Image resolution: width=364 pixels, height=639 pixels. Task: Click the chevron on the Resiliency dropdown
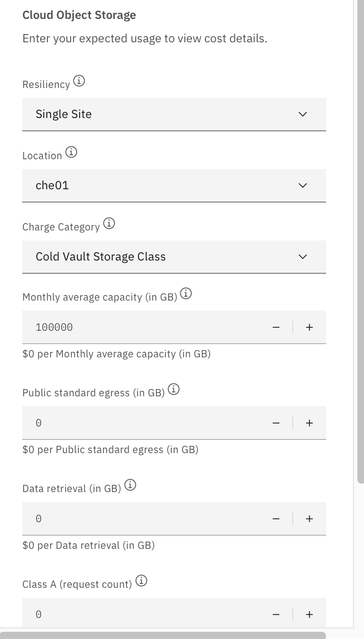point(302,114)
